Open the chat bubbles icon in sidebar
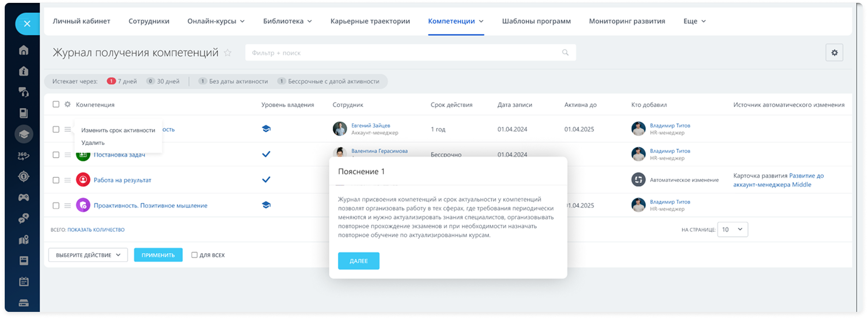This screenshot has width=868, height=319. point(24,219)
